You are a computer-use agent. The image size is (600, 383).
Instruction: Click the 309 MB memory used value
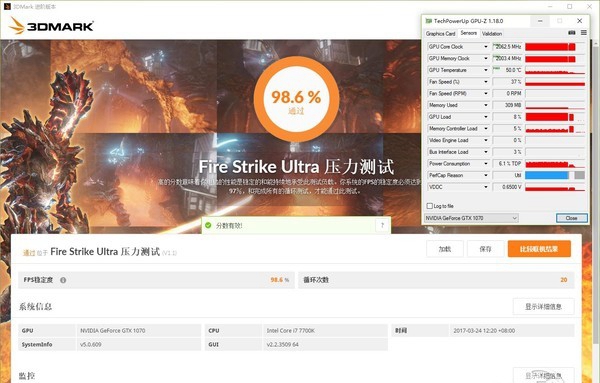[507, 105]
